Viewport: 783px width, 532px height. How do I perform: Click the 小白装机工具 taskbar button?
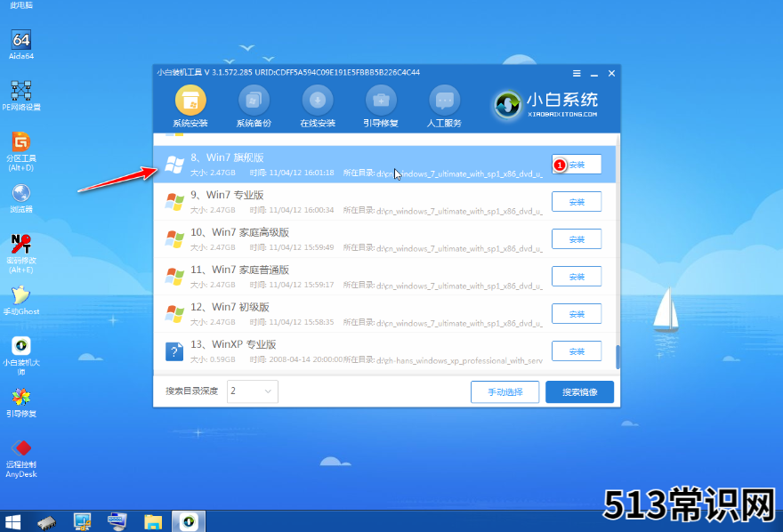189,521
